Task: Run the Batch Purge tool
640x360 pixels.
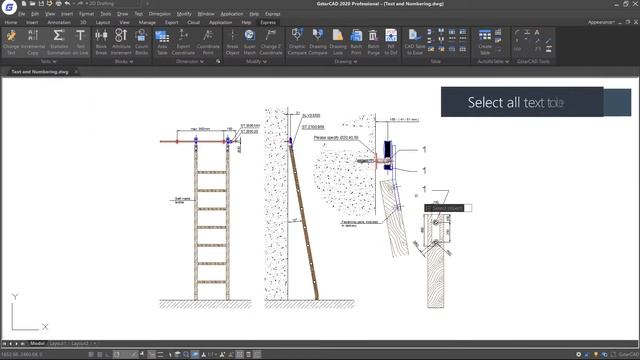Action: (x=373, y=42)
